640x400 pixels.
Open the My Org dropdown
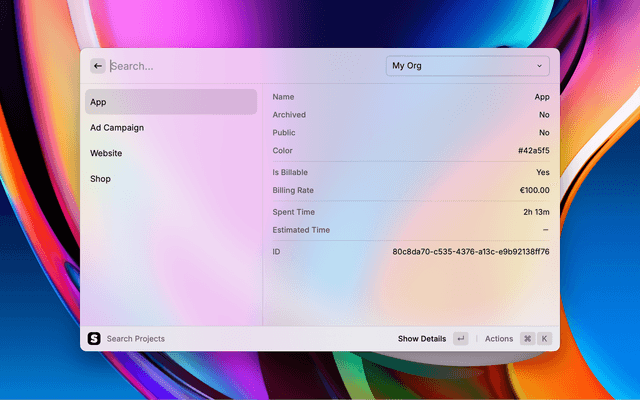[x=467, y=66]
